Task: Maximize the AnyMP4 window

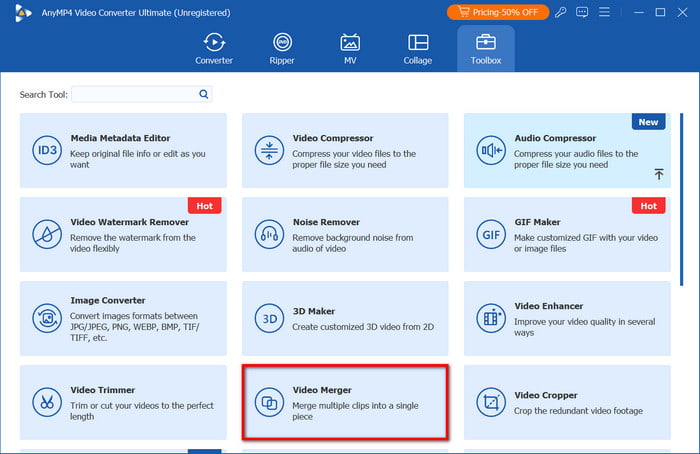Action: (660, 12)
